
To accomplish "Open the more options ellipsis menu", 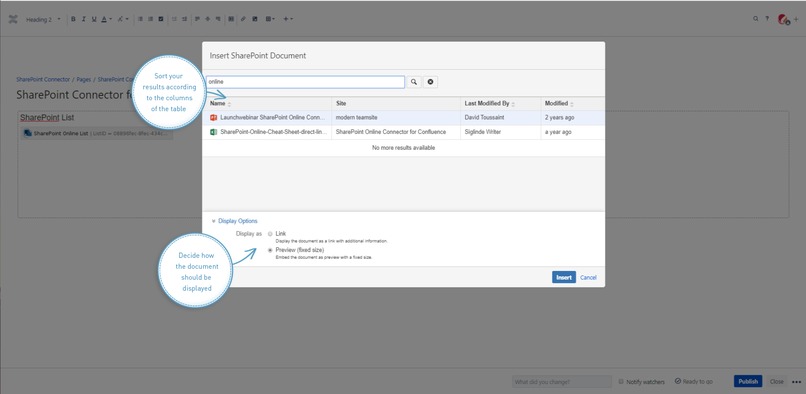I will [796, 382].
